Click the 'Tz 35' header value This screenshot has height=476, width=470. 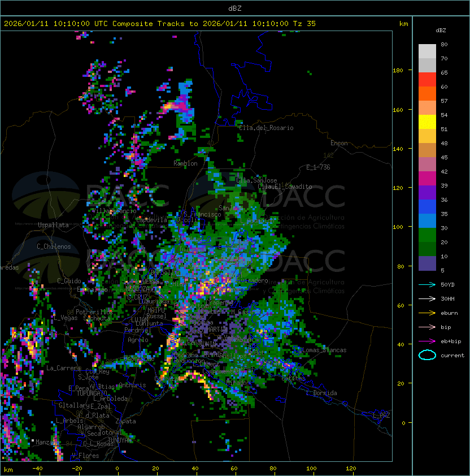pos(304,24)
